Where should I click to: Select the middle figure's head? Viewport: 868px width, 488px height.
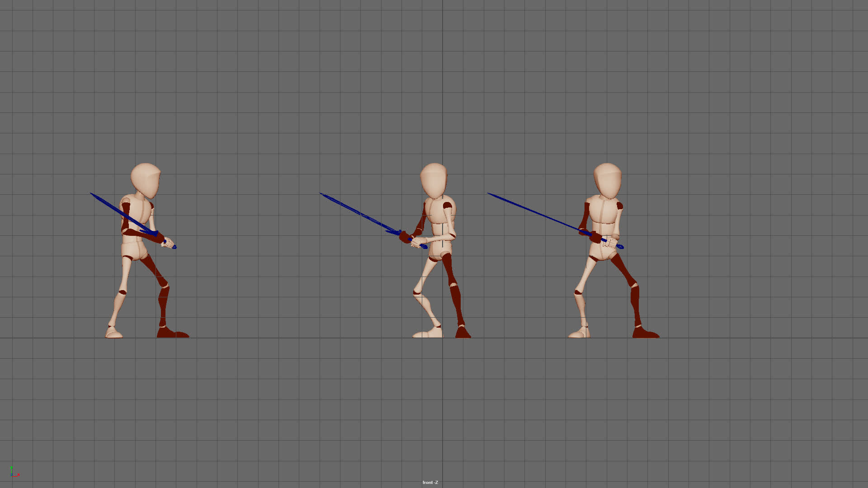tap(434, 180)
